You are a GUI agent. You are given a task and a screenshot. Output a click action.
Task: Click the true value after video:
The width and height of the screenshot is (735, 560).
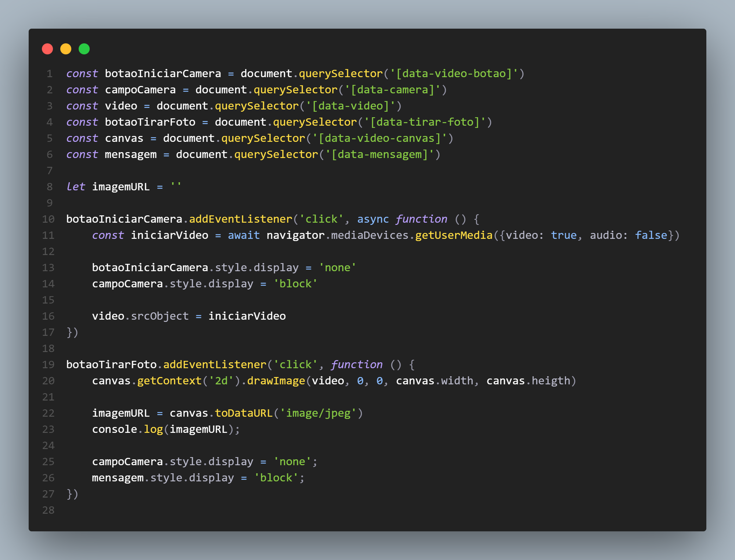(x=564, y=235)
